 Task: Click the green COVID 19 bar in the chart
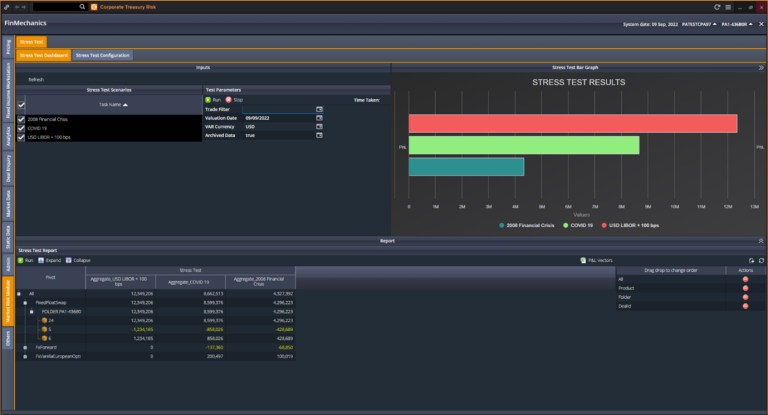[524, 145]
